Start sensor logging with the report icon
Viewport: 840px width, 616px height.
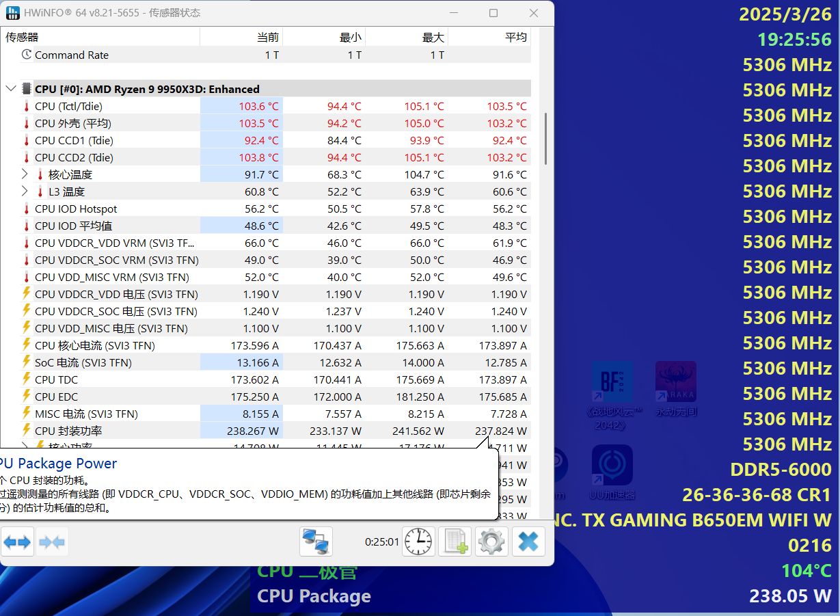[x=455, y=541]
